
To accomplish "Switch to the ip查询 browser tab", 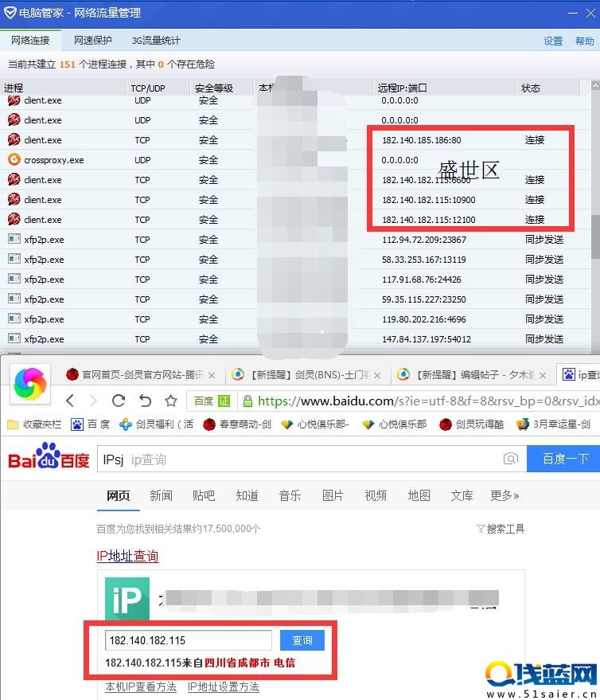I will point(579,375).
